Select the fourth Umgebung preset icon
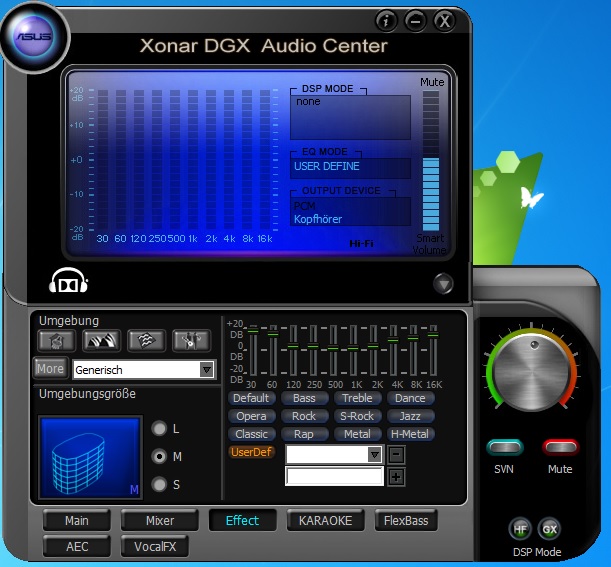The width and height of the screenshot is (611, 567). point(191,341)
